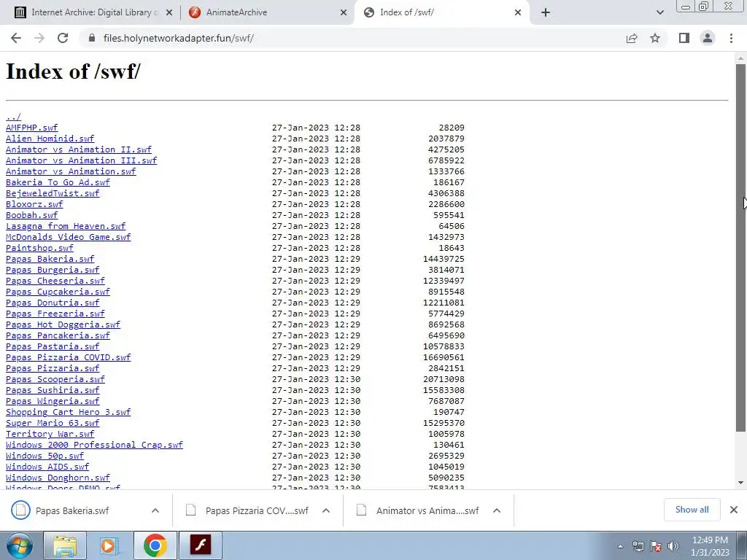This screenshot has width=747, height=560.
Task: Open Lasagna from Heaven.swf link
Action: [66, 226]
